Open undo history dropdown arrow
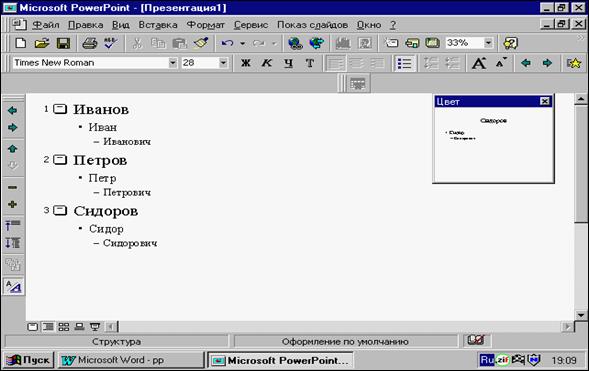The width and height of the screenshot is (589, 371). tap(243, 44)
